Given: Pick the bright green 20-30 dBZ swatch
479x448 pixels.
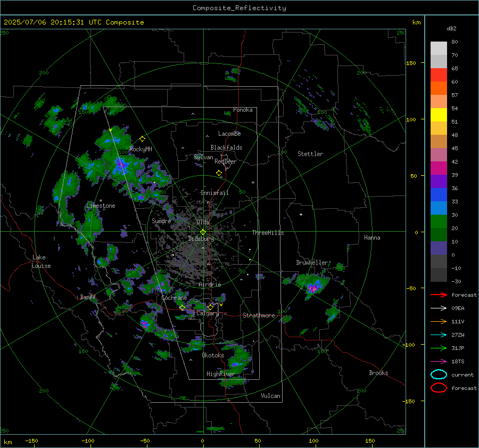Looking at the screenshot, I should pos(439,222).
